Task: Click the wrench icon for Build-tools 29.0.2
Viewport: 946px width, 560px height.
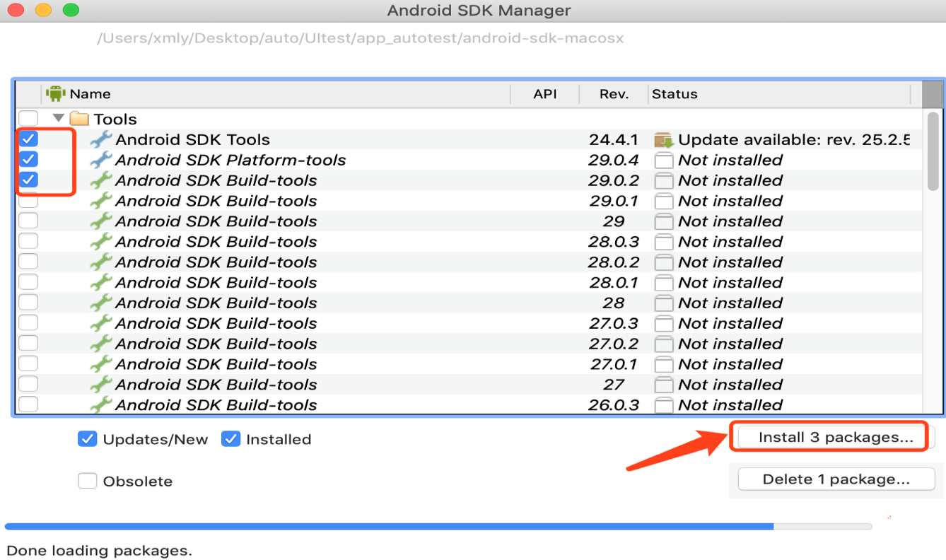Action: [x=101, y=180]
